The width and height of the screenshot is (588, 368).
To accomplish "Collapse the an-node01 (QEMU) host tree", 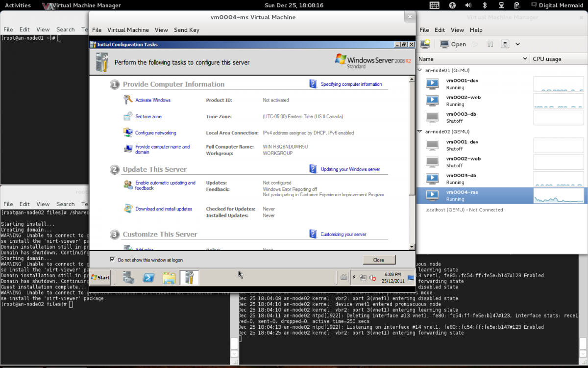I will click(x=420, y=70).
